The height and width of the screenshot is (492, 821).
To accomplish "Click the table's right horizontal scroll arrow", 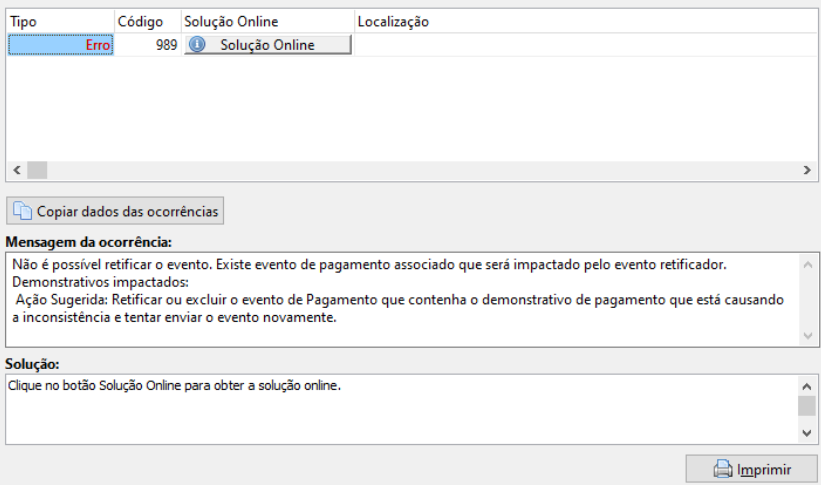I will pyautogui.click(x=807, y=170).
